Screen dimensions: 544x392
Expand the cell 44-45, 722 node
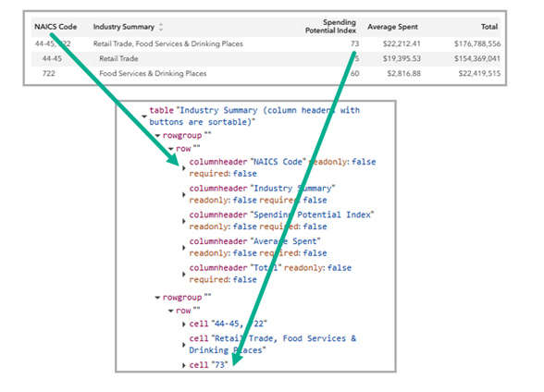pyautogui.click(x=184, y=325)
